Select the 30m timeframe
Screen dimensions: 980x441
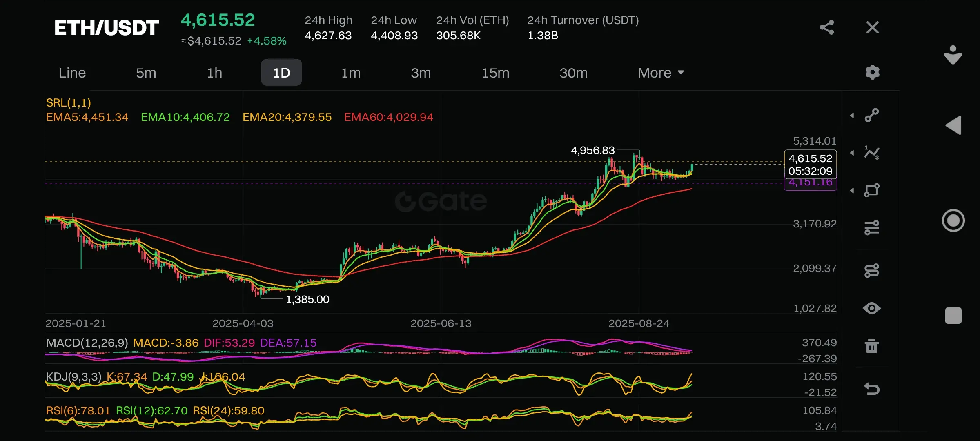[x=574, y=73]
